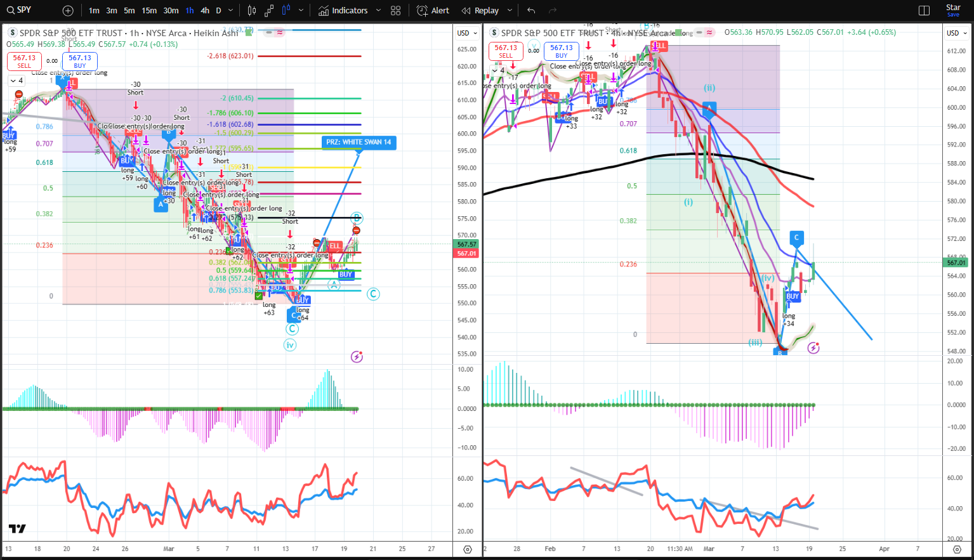The image size is (974, 560).
Task: Select the -1.618 (602.68) Fibonacci level label
Action: coord(230,124)
